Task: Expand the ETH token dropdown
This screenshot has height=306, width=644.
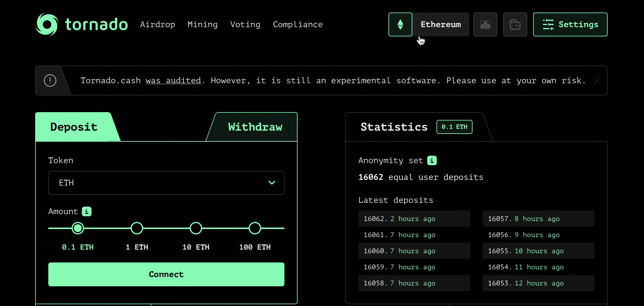Action: point(166,183)
